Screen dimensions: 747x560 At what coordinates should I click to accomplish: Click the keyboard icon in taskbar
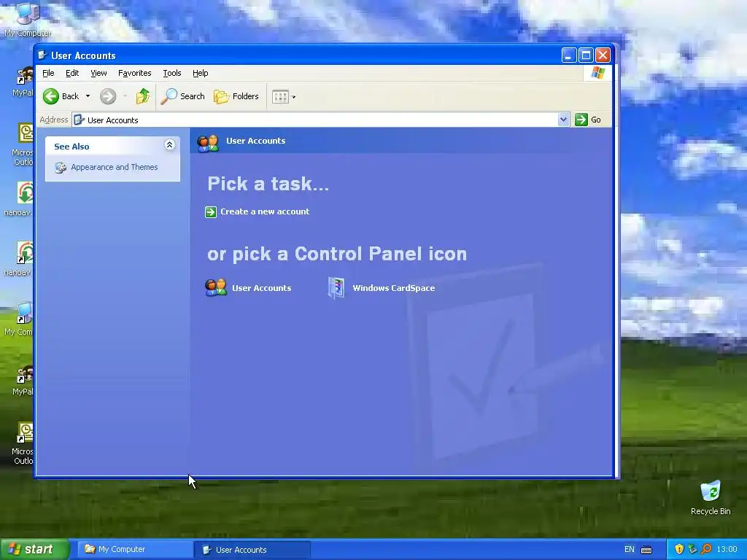(x=646, y=550)
